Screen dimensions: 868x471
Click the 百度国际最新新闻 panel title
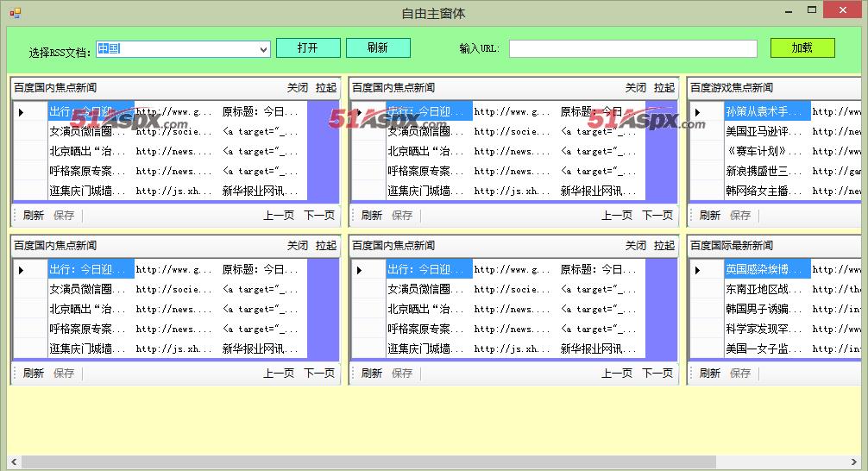point(732,245)
